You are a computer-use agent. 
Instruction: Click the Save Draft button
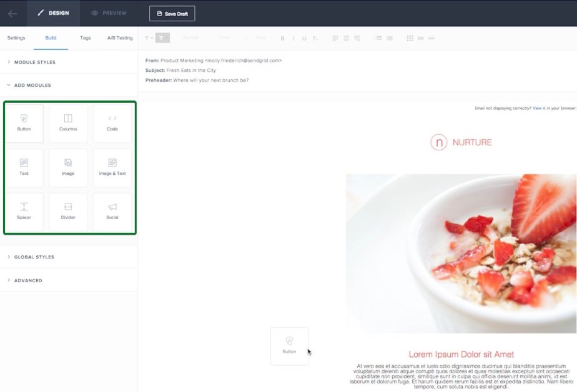(x=172, y=14)
